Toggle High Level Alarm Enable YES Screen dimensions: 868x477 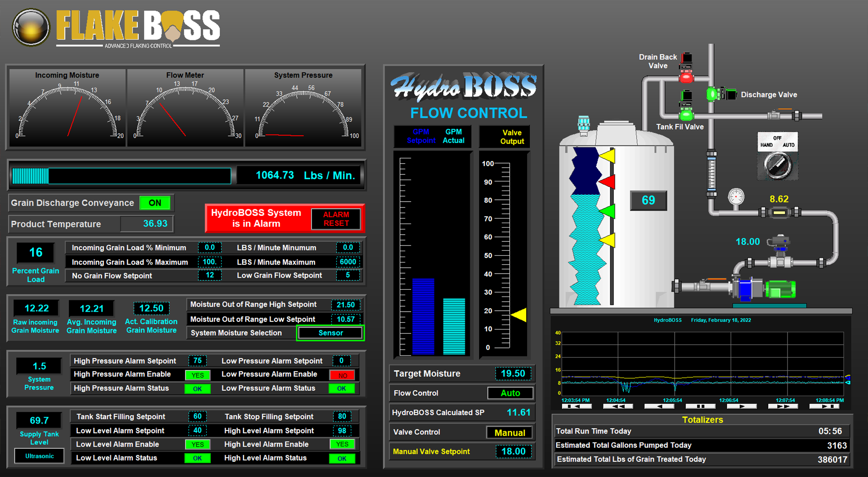(x=342, y=444)
